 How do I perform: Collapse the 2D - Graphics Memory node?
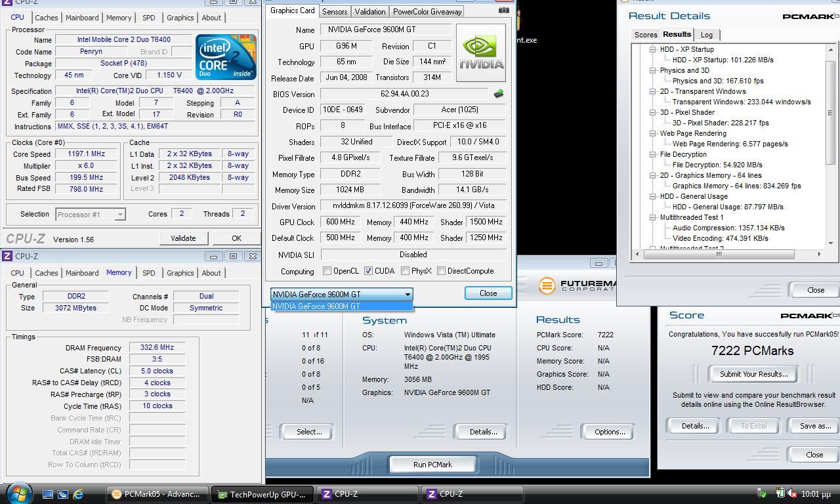(652, 175)
